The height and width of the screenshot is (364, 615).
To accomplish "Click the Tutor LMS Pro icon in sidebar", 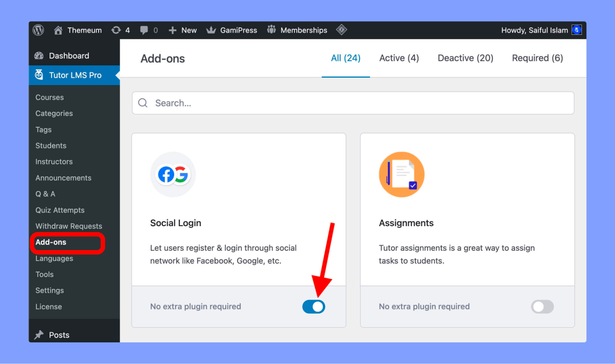I will pos(39,75).
